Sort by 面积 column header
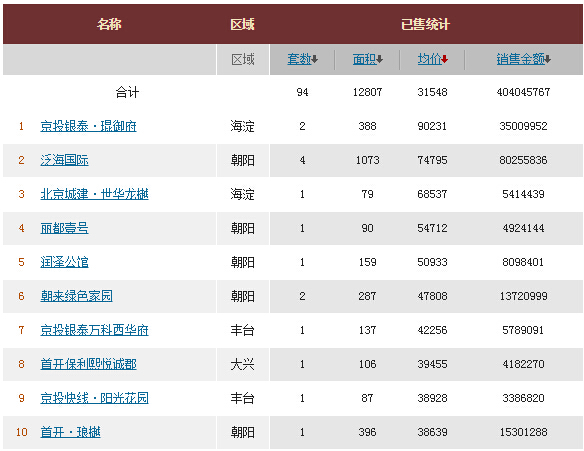The height and width of the screenshot is (451, 584). coord(364,59)
